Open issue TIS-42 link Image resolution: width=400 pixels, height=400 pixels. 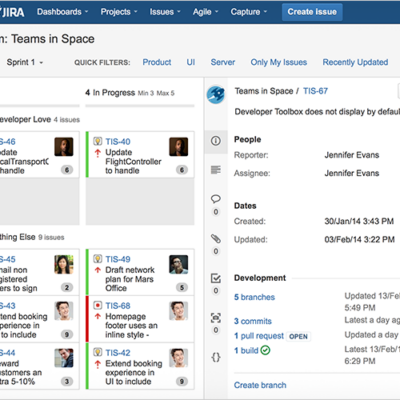(x=118, y=353)
